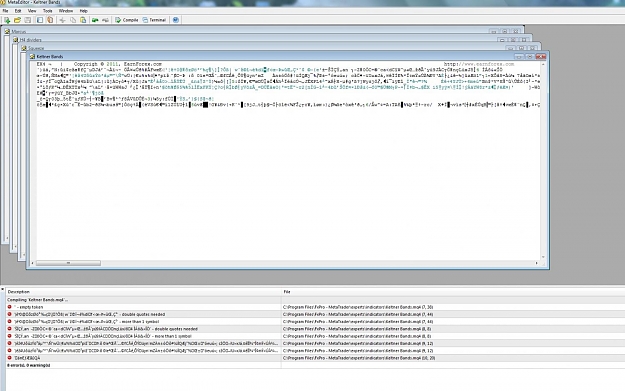Click the rearmost document window's title icon
The image size is (625, 391).
pyautogui.click(x=7, y=31)
